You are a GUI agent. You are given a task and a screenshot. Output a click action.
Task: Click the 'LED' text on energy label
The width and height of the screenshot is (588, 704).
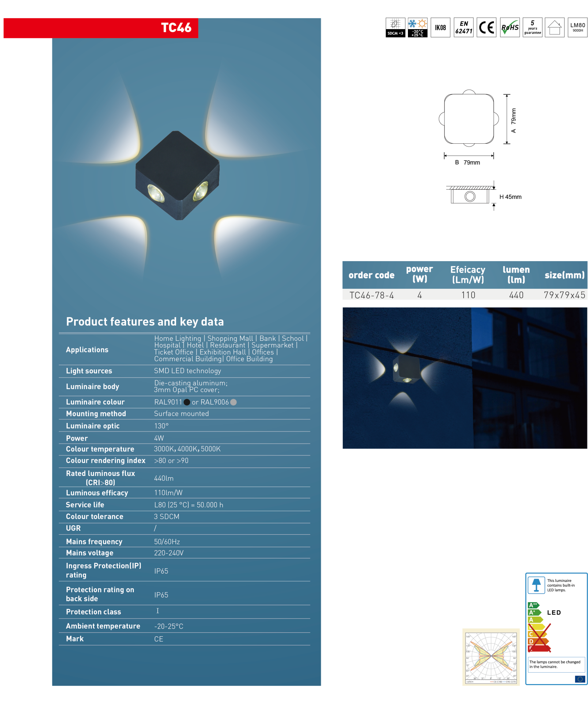pyautogui.click(x=554, y=612)
